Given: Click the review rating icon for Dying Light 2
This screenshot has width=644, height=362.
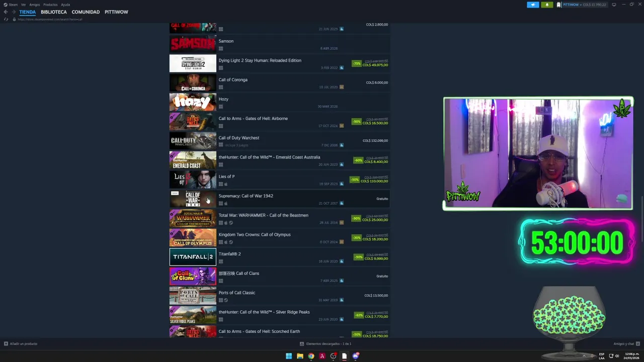Looking at the screenshot, I should (x=342, y=68).
